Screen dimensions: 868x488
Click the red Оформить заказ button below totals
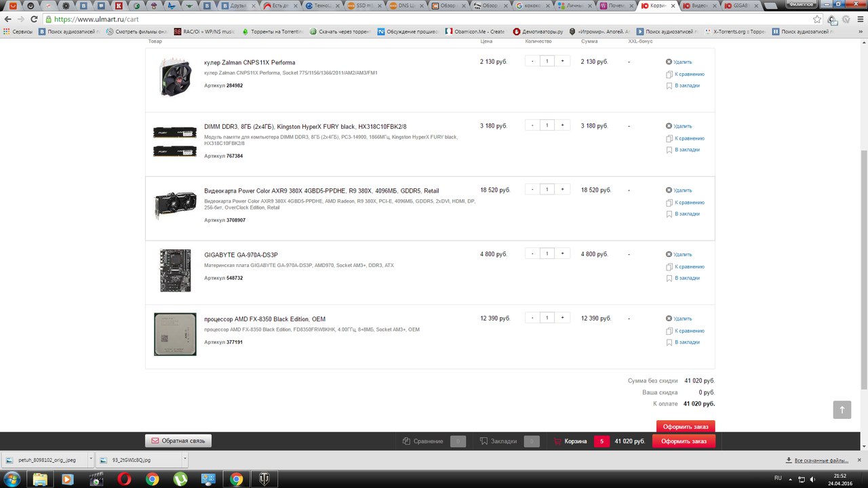pyautogui.click(x=686, y=426)
